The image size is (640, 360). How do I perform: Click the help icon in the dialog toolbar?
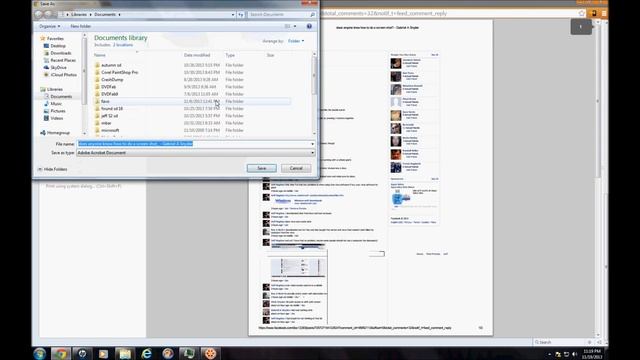pos(309,26)
